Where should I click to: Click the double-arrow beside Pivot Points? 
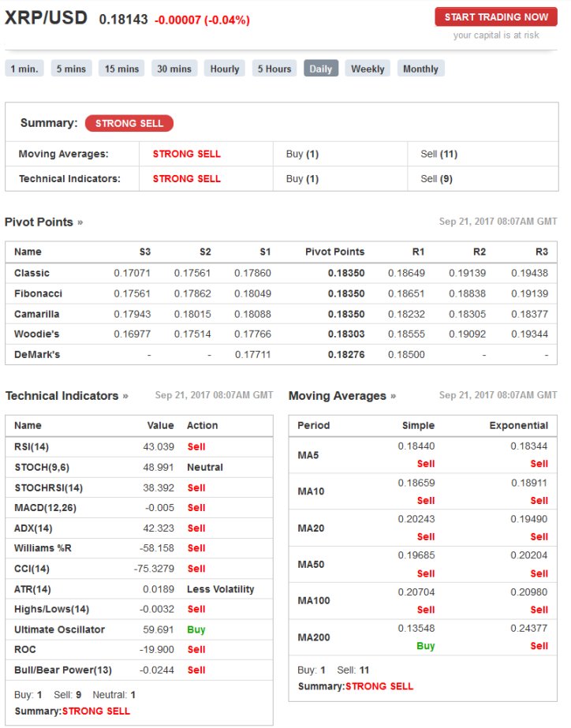80,222
